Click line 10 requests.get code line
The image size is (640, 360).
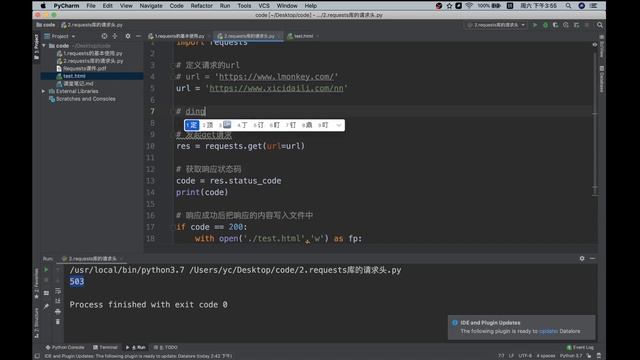240,146
